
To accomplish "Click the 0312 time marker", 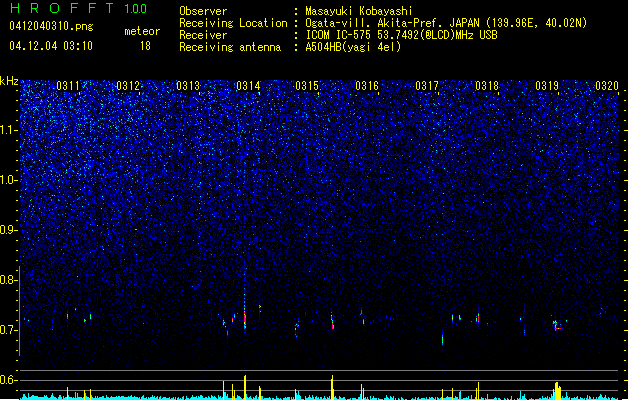I will 128,86.
